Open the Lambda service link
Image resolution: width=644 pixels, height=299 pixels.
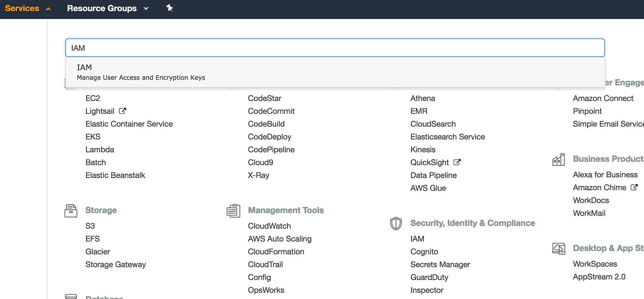(99, 150)
